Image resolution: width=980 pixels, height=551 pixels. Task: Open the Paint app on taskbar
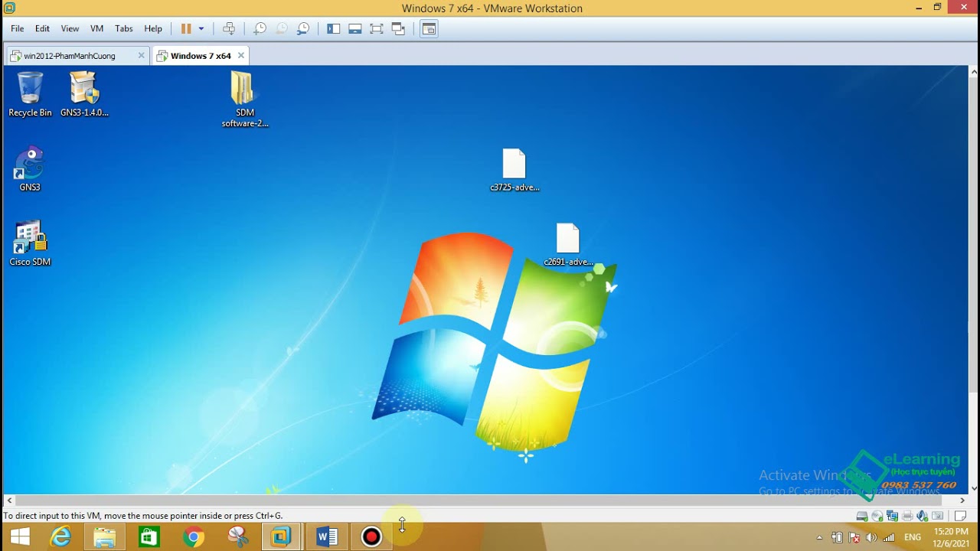click(237, 537)
